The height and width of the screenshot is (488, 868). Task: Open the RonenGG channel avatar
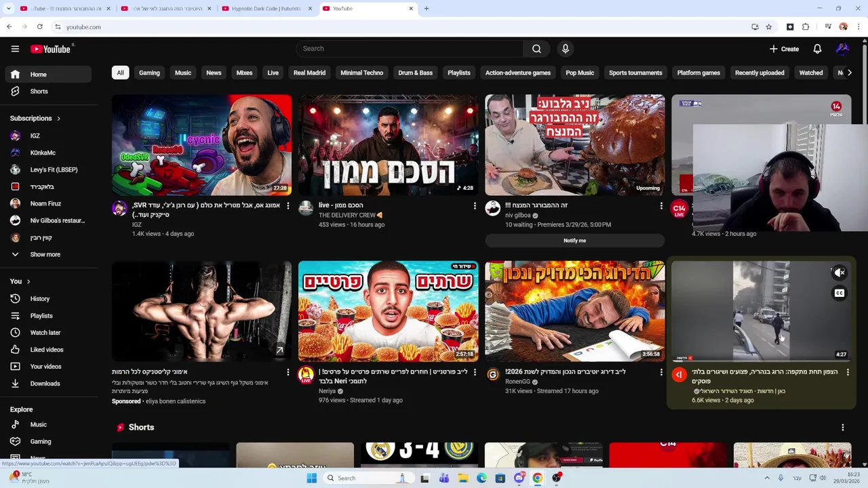pos(493,375)
